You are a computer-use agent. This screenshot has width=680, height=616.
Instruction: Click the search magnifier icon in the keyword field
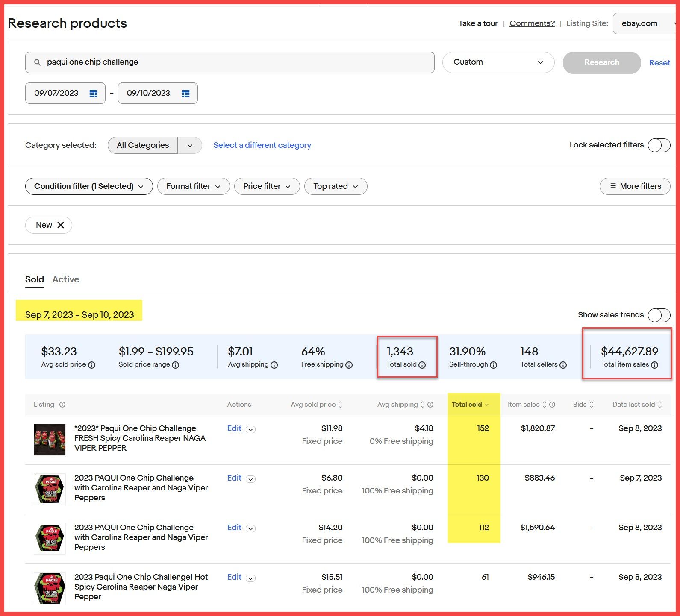click(x=38, y=62)
